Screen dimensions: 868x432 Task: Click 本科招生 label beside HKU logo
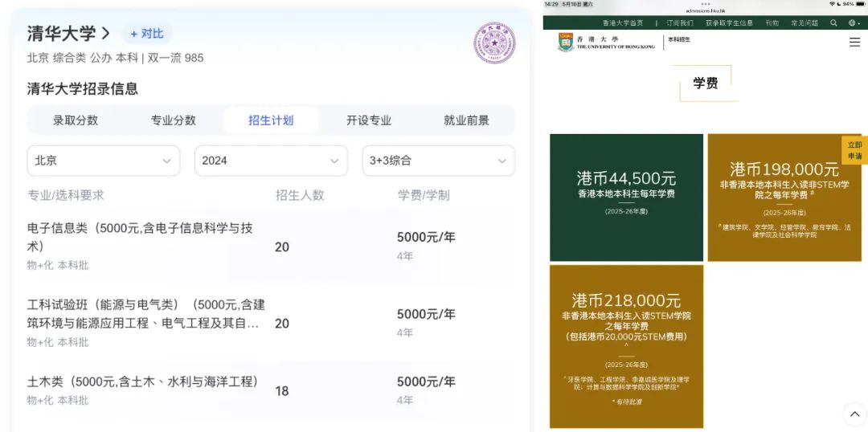tap(679, 40)
